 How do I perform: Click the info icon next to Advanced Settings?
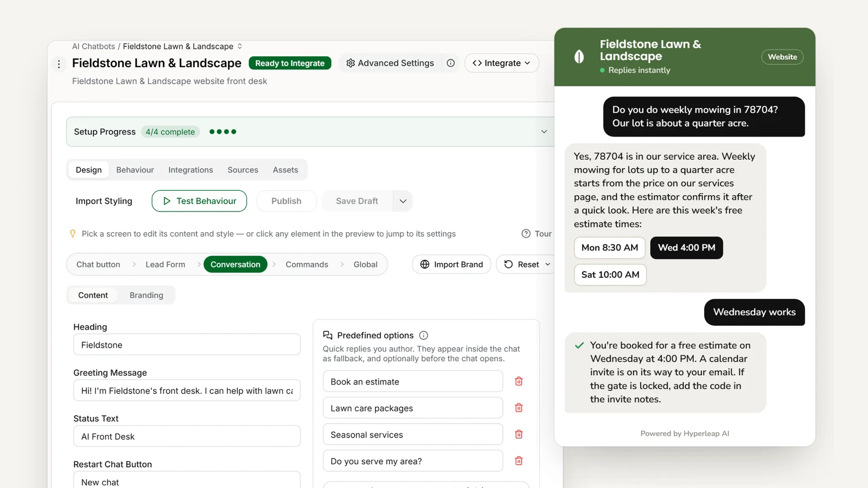pos(451,63)
